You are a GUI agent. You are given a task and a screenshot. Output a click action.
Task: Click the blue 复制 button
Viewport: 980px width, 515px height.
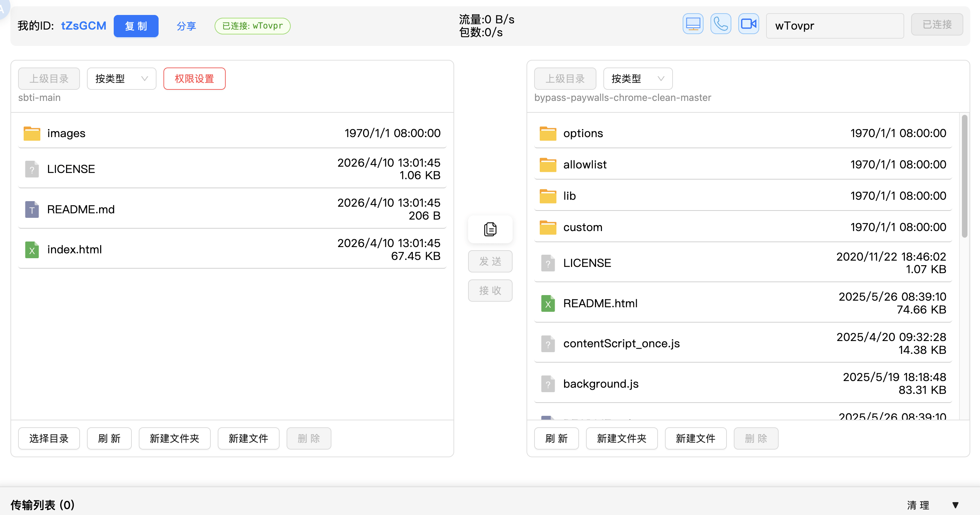tap(136, 26)
